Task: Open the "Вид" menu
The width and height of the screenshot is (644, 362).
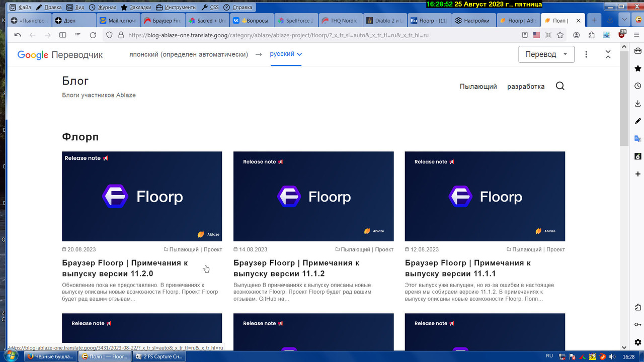Action: point(75,8)
